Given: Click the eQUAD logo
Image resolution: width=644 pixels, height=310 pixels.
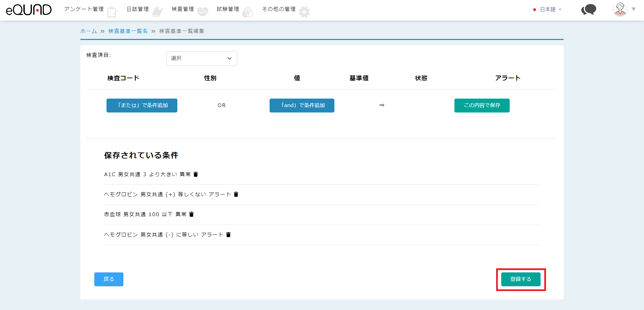Looking at the screenshot, I should [29, 10].
